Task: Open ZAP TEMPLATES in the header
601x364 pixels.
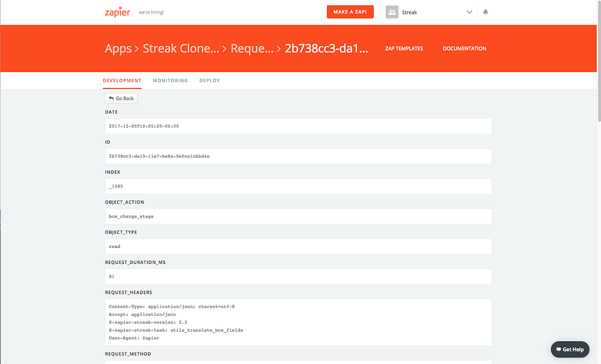Action: coord(404,49)
